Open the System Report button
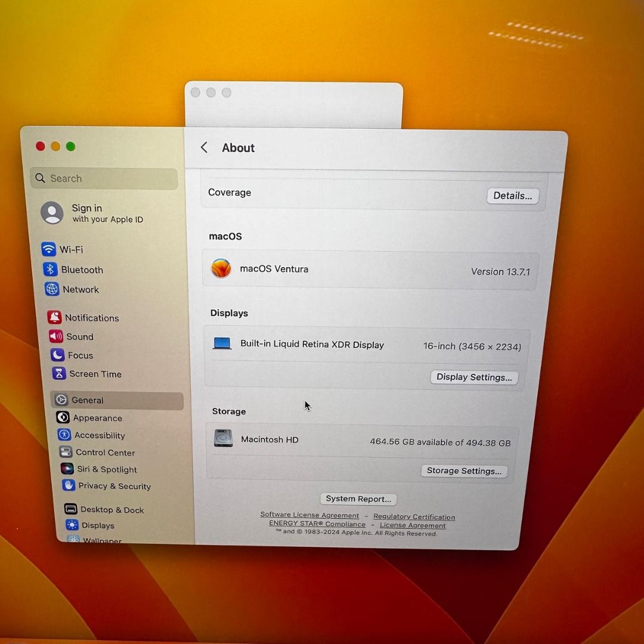 pyautogui.click(x=358, y=499)
